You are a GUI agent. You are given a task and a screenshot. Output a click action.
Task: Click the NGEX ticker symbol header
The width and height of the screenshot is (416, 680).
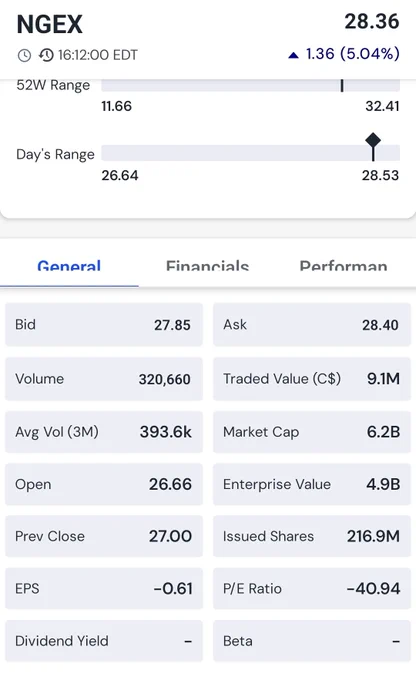[x=49, y=24]
